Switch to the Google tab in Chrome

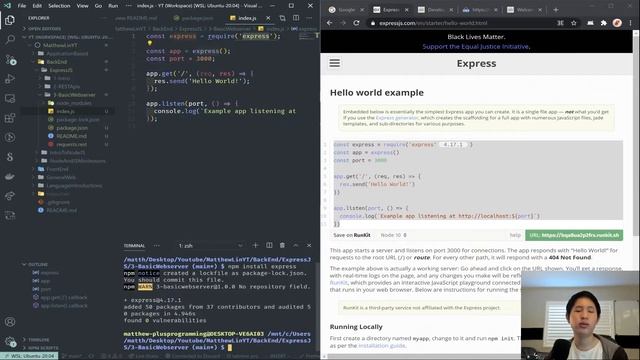coord(346,9)
